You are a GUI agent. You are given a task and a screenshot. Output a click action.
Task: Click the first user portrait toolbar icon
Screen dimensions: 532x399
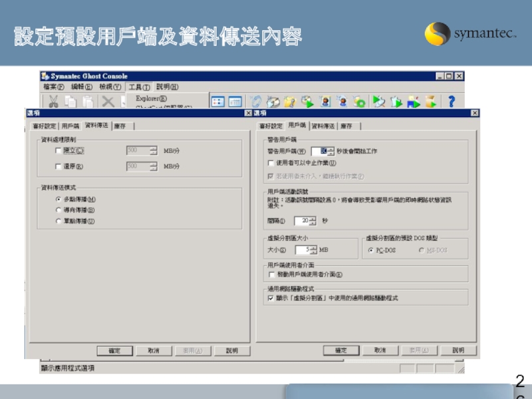click(325, 102)
